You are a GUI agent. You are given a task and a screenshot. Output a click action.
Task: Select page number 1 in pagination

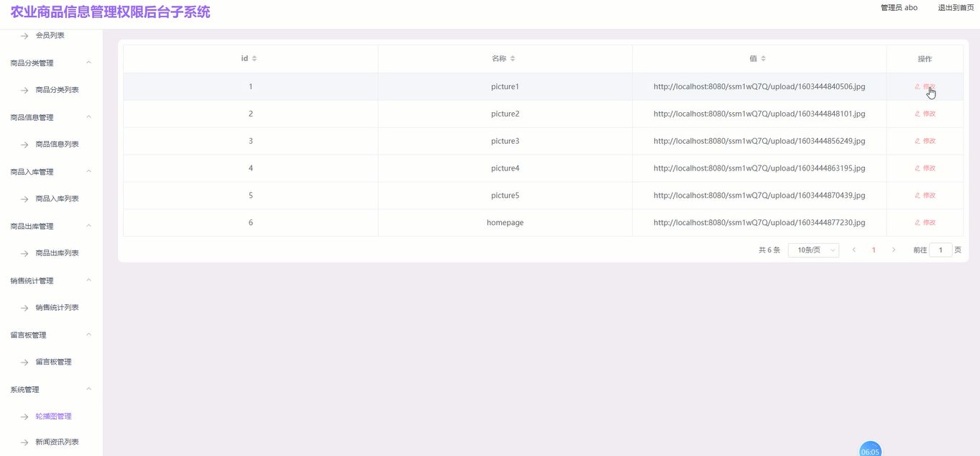coord(874,250)
